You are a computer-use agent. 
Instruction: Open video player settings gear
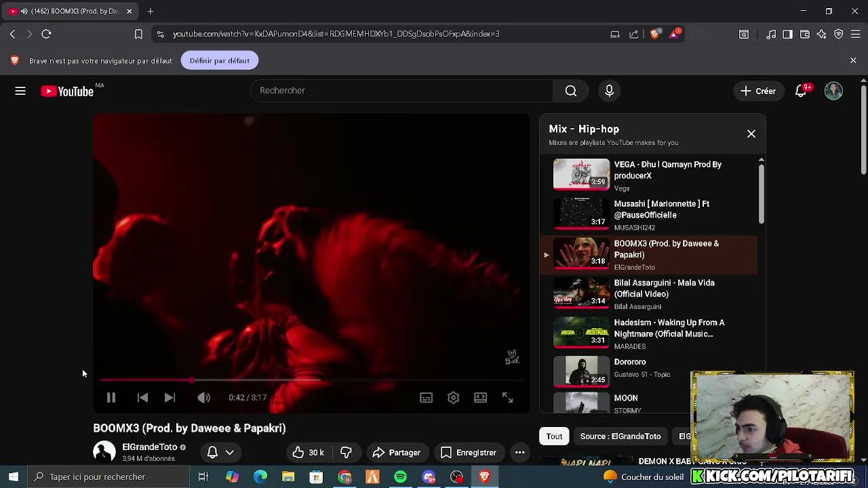click(x=453, y=398)
